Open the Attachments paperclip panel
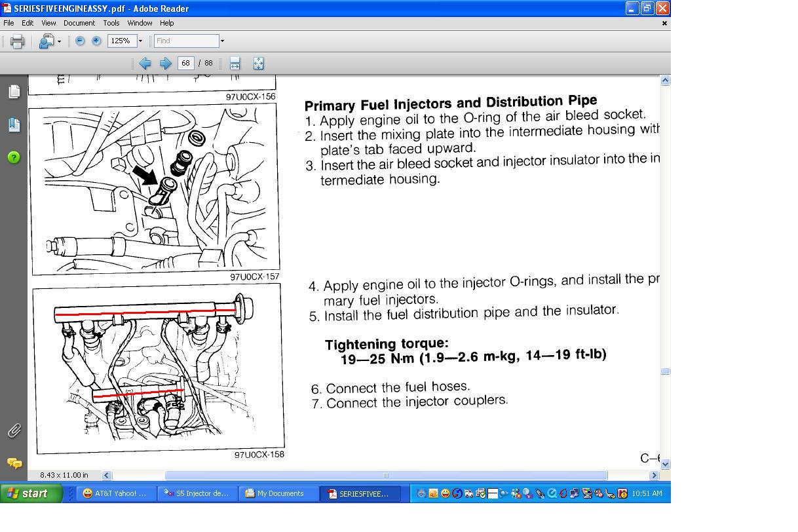Viewport: 798px width, 532px height. (14, 430)
